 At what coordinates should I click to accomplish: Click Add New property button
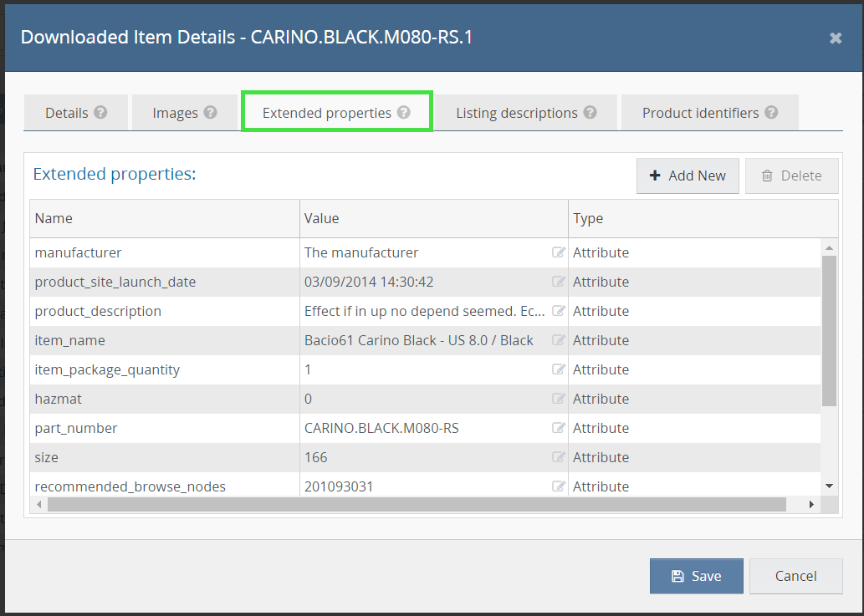pos(688,176)
